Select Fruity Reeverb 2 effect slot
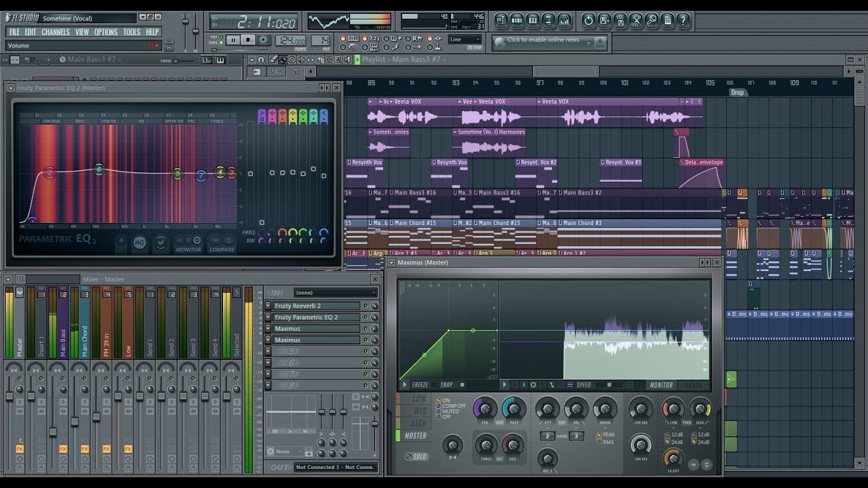Image resolution: width=868 pixels, height=488 pixels. point(316,306)
